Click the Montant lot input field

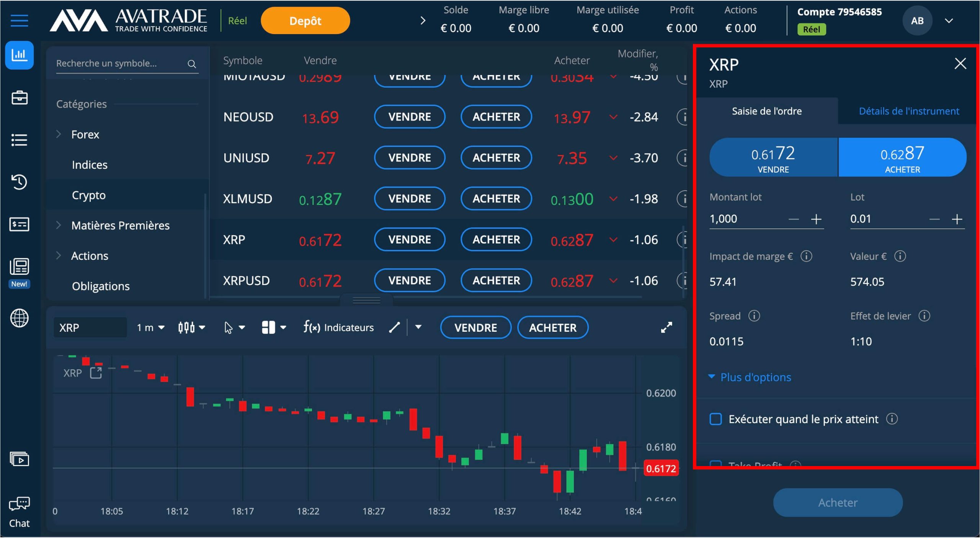(746, 219)
